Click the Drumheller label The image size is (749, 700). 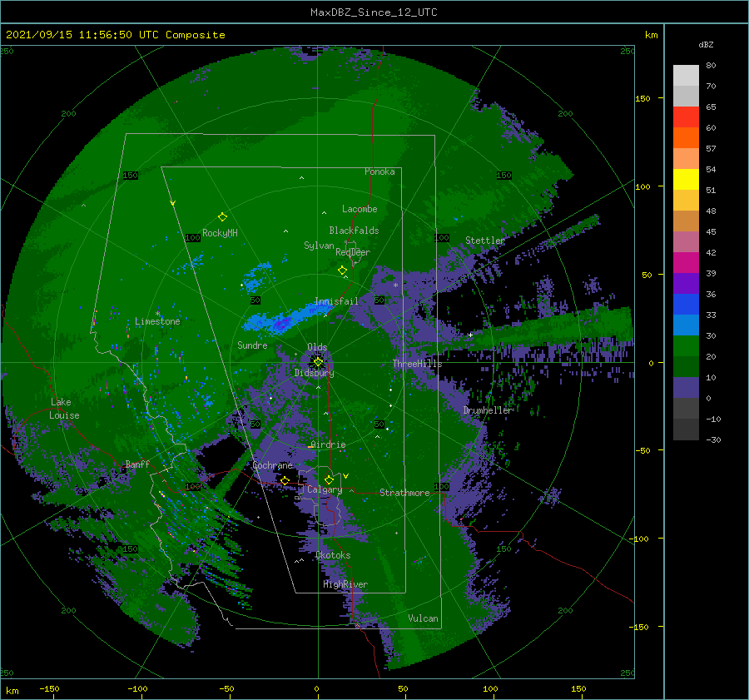click(x=488, y=410)
